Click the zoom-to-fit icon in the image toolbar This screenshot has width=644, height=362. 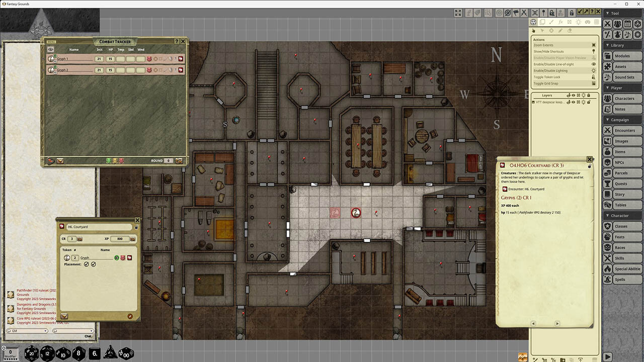click(x=458, y=13)
